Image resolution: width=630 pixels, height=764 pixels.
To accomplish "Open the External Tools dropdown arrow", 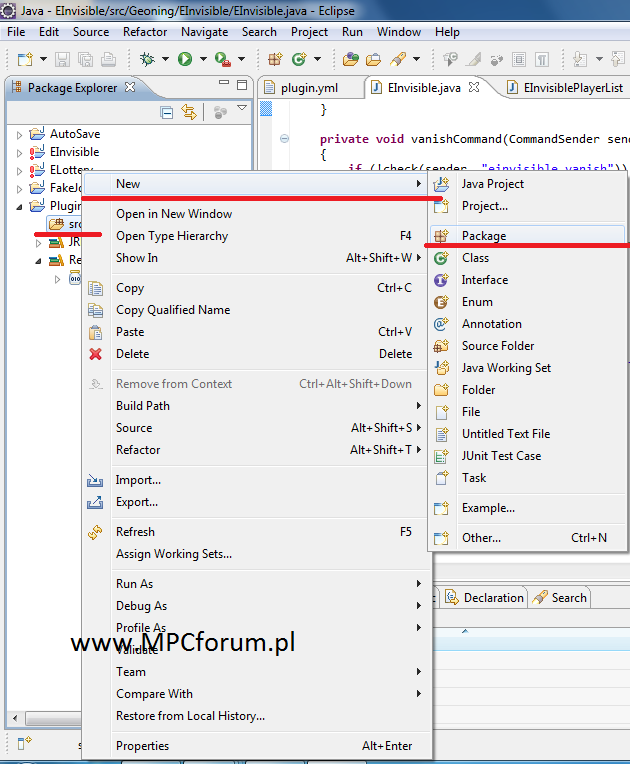I will 241,59.
